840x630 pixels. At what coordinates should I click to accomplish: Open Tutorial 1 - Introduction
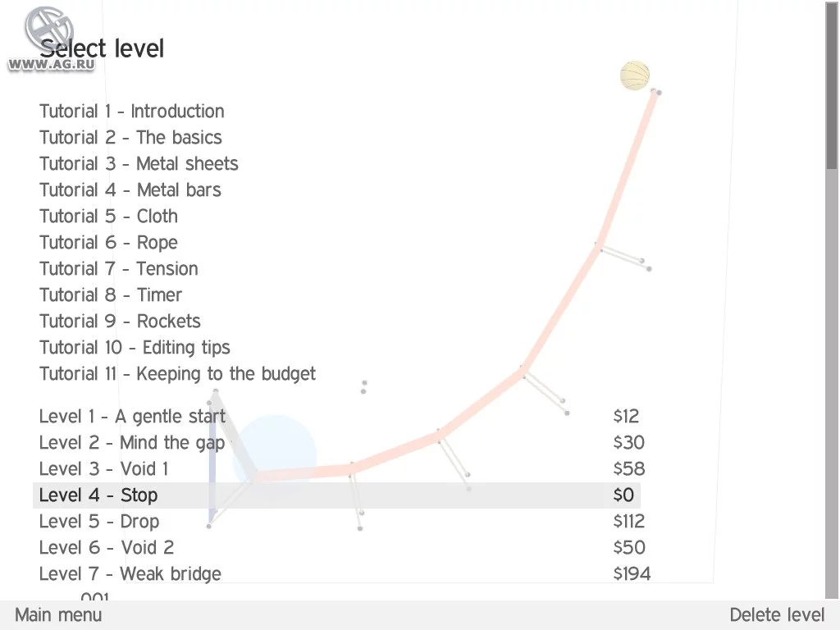click(131, 112)
